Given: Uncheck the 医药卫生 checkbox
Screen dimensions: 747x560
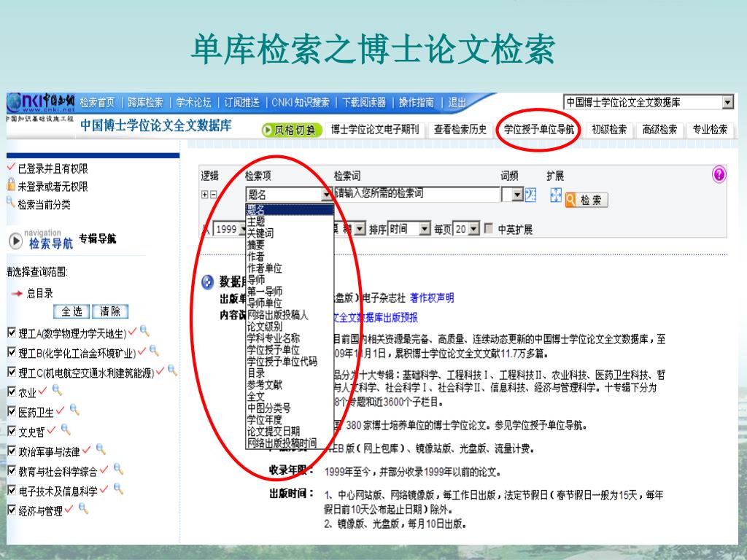Looking at the screenshot, I should click(x=12, y=411).
